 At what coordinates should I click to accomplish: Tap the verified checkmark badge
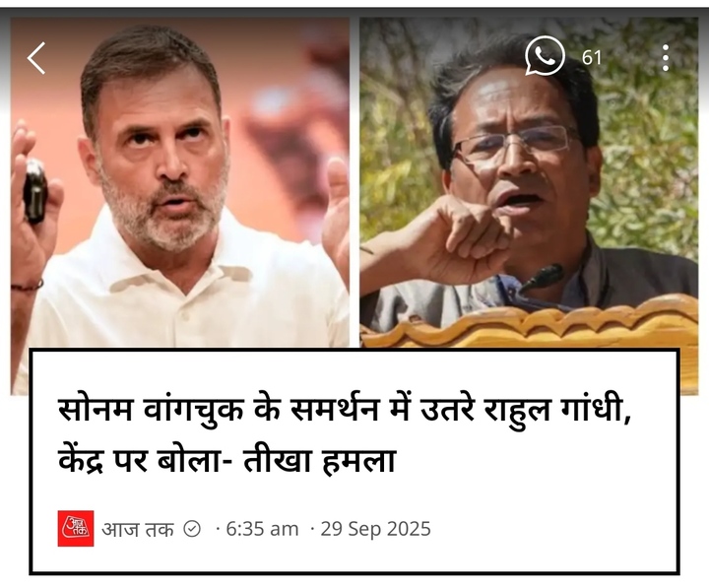192,529
